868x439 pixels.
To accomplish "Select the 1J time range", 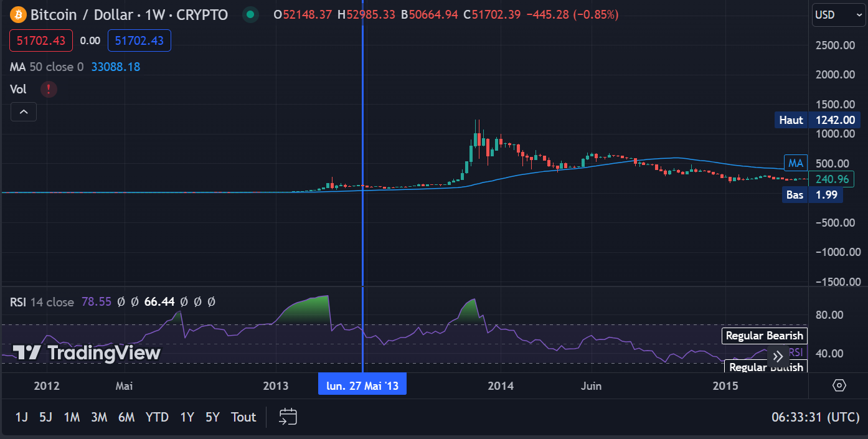I will click(21, 417).
